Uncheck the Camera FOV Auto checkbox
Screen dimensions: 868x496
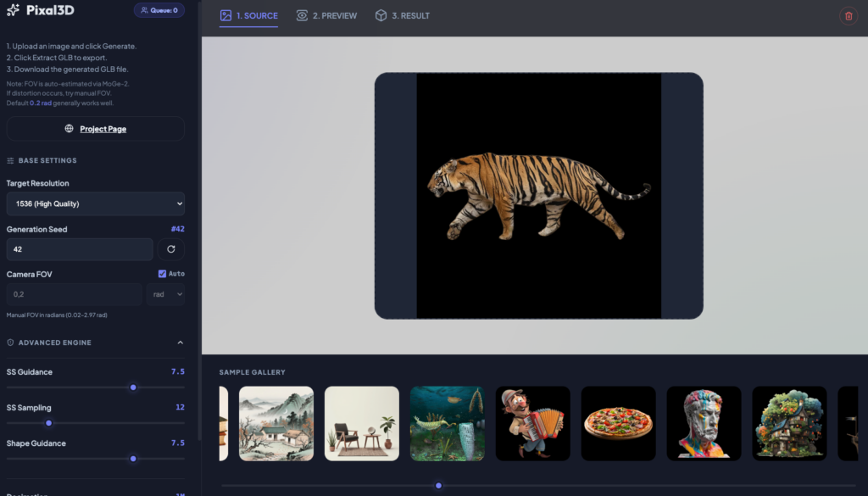pos(162,274)
